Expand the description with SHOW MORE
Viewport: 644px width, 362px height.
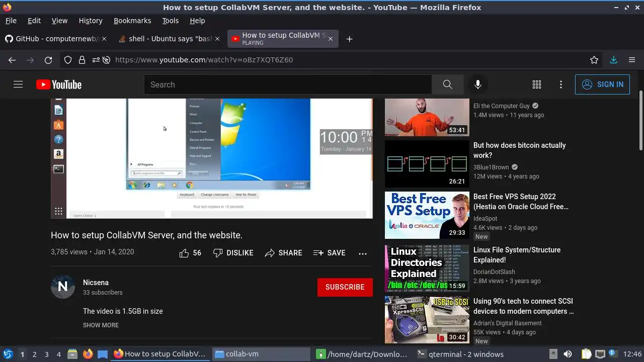coord(101,325)
